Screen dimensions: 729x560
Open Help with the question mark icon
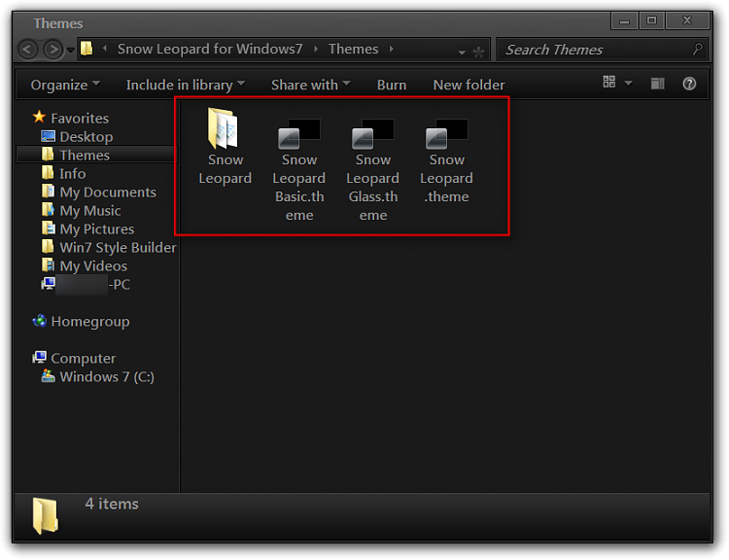689,84
